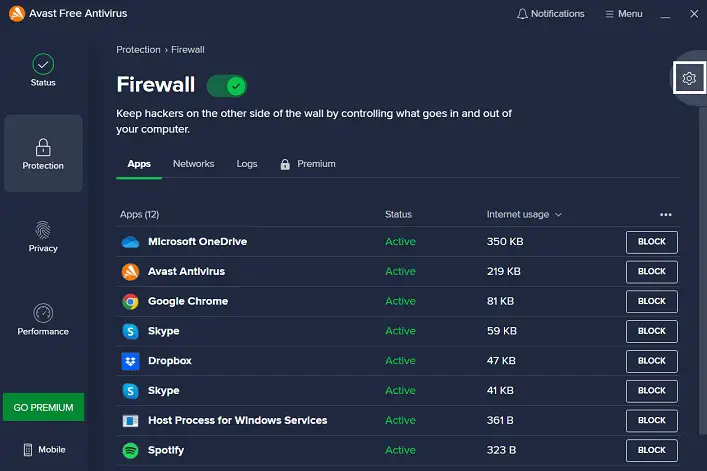Open the Performance gauge section
The width and height of the screenshot is (707, 471).
(x=43, y=320)
